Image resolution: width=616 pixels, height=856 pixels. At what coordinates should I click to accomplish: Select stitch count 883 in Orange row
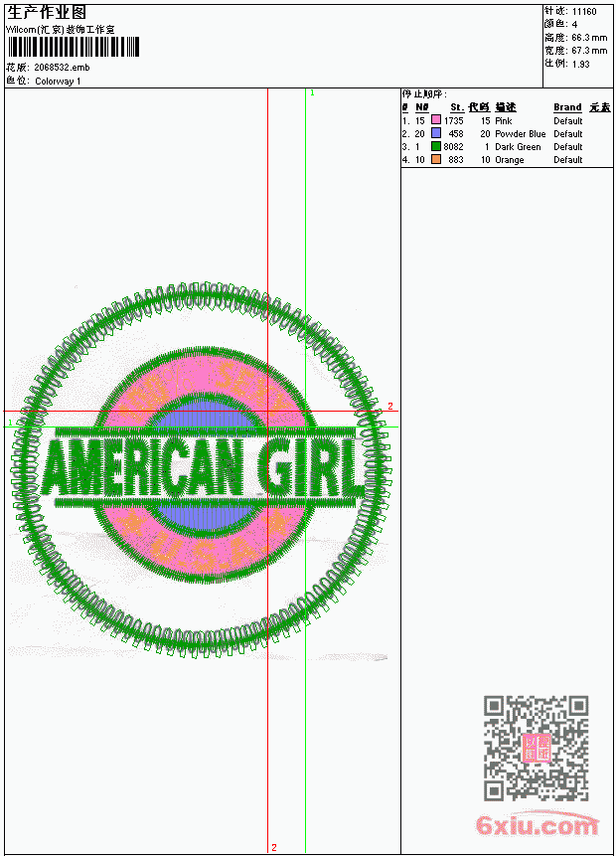click(x=456, y=160)
